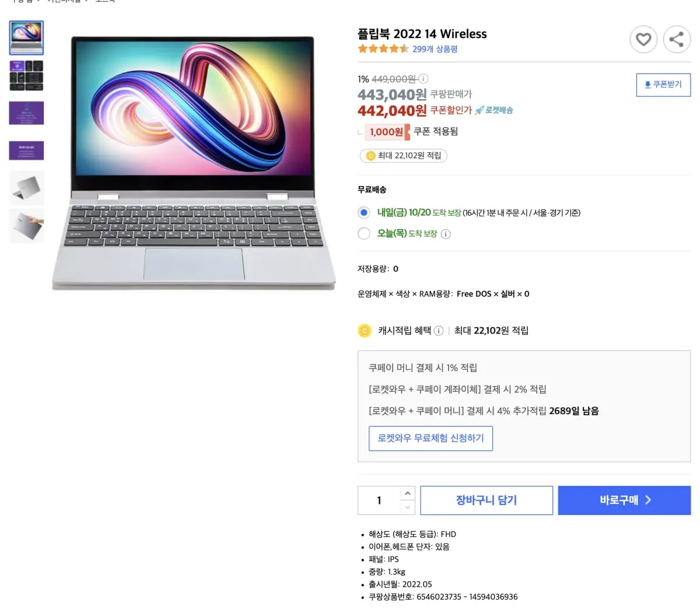
Task: Click 바로구매 buy now button
Action: coord(624,500)
